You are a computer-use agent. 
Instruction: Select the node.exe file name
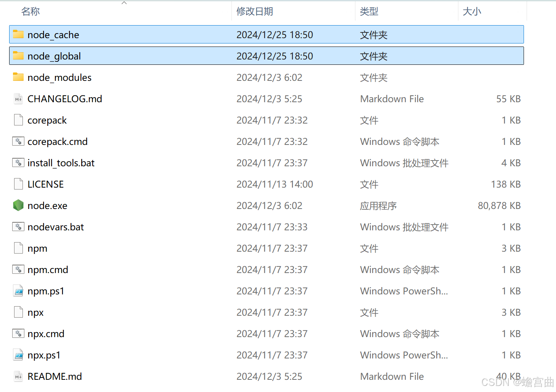(48, 206)
